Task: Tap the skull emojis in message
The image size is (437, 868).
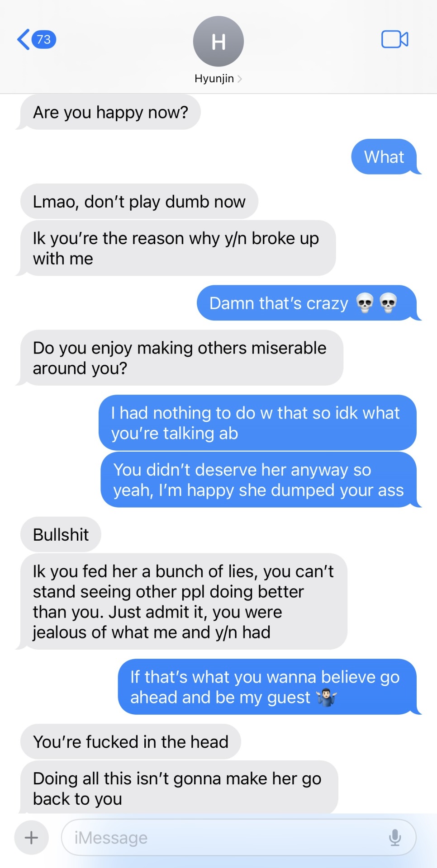Action: [376, 303]
